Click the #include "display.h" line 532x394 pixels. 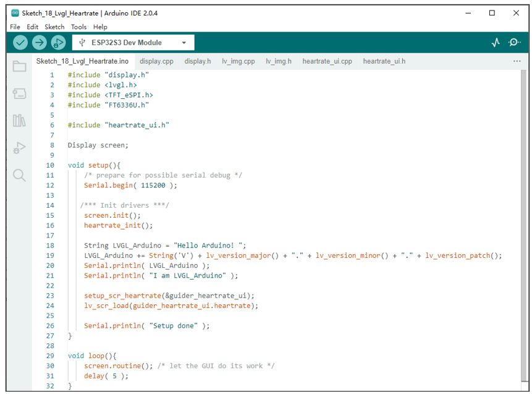click(x=108, y=75)
